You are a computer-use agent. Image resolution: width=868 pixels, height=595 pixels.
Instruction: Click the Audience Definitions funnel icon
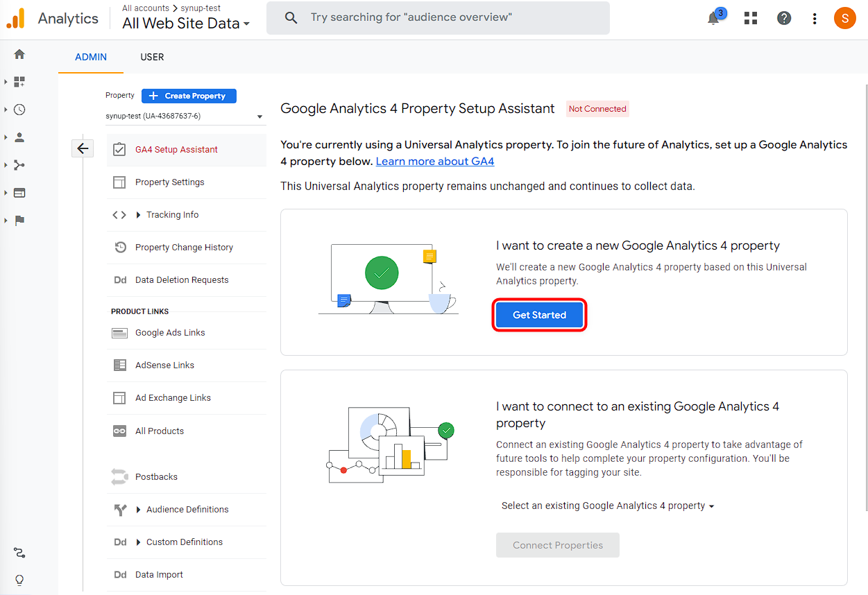[120, 510]
